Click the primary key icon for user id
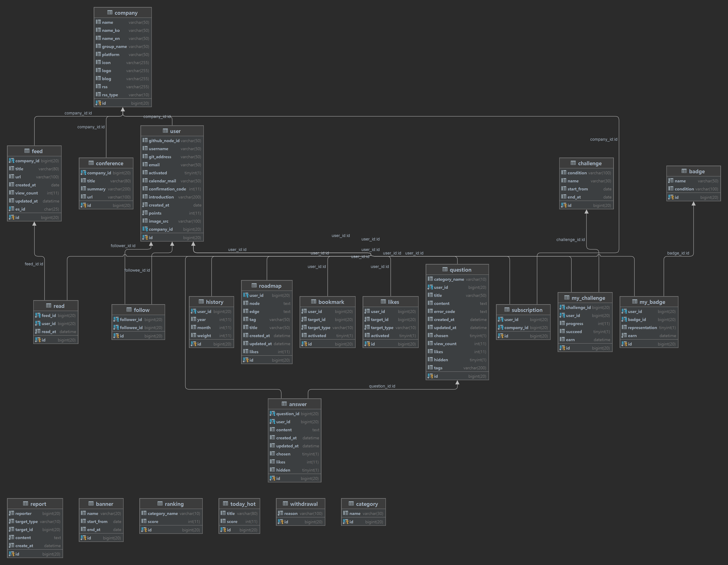This screenshot has height=565, width=728. pyautogui.click(x=145, y=238)
